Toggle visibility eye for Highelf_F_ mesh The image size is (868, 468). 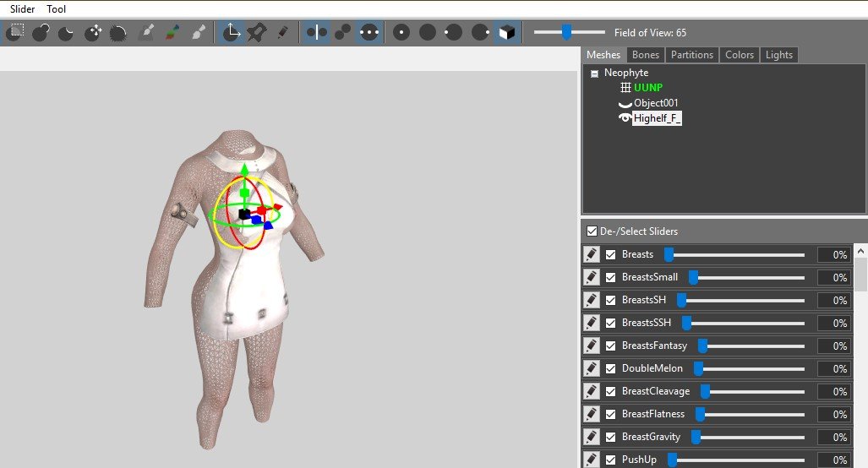coord(625,118)
